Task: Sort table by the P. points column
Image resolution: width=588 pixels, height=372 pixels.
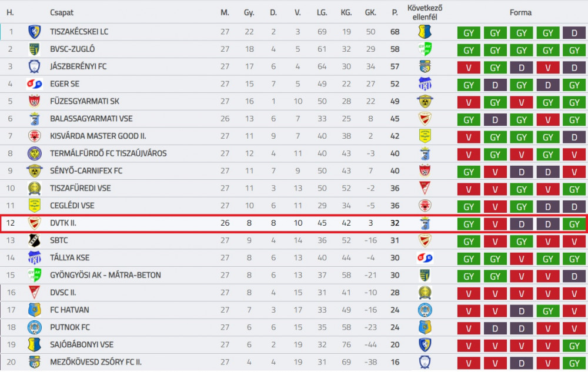Action: (395, 12)
